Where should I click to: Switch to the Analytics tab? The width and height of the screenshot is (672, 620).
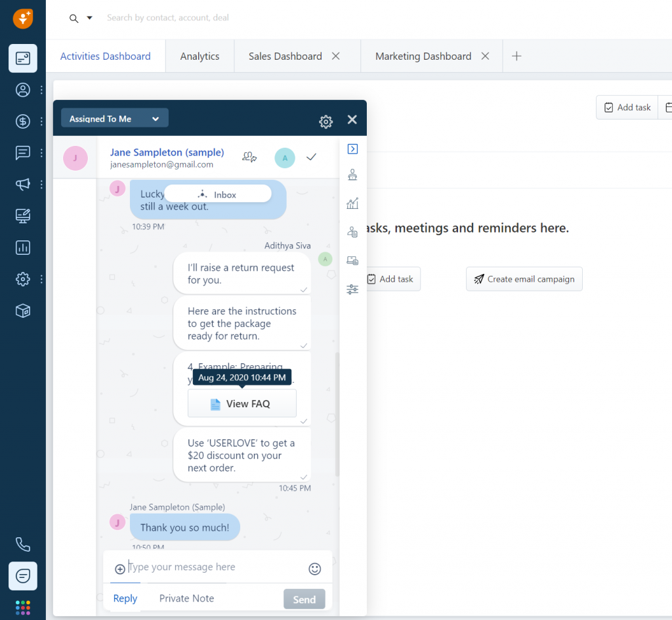click(x=199, y=56)
